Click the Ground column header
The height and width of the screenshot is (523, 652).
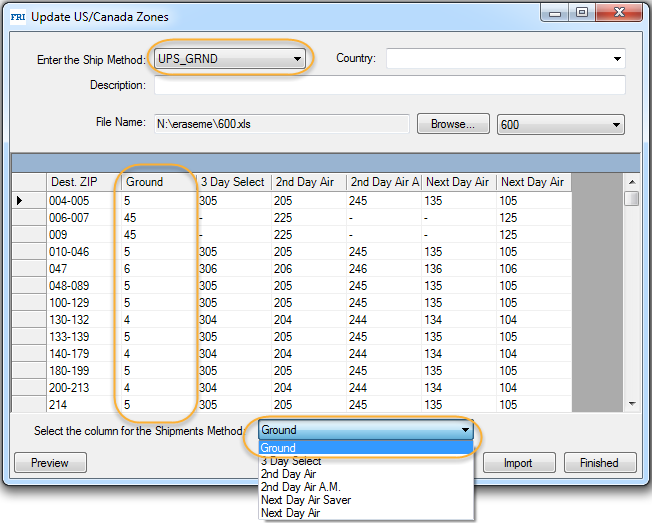click(x=158, y=182)
